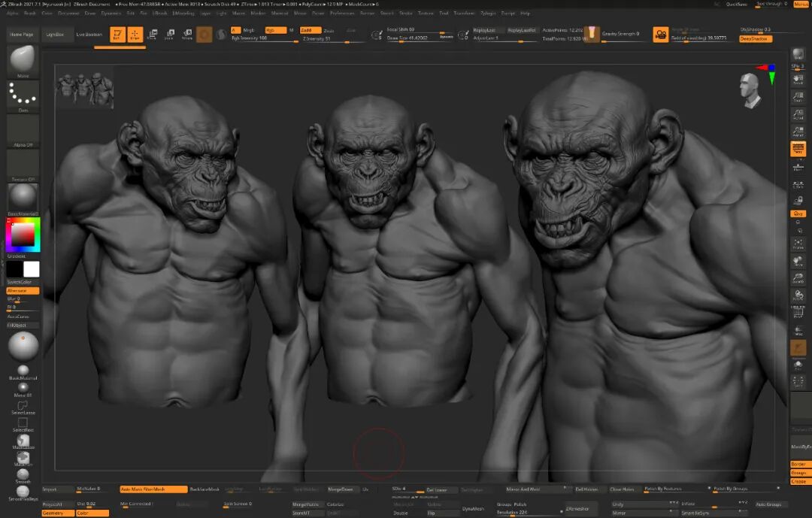812x518 pixels.
Task: Choose the Move gizmo icon
Action: pyautogui.click(x=152, y=35)
